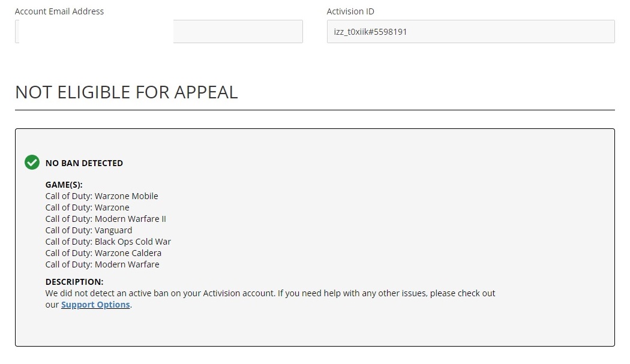The height and width of the screenshot is (364, 630).
Task: Click the GAME(S): label
Action: (x=64, y=185)
